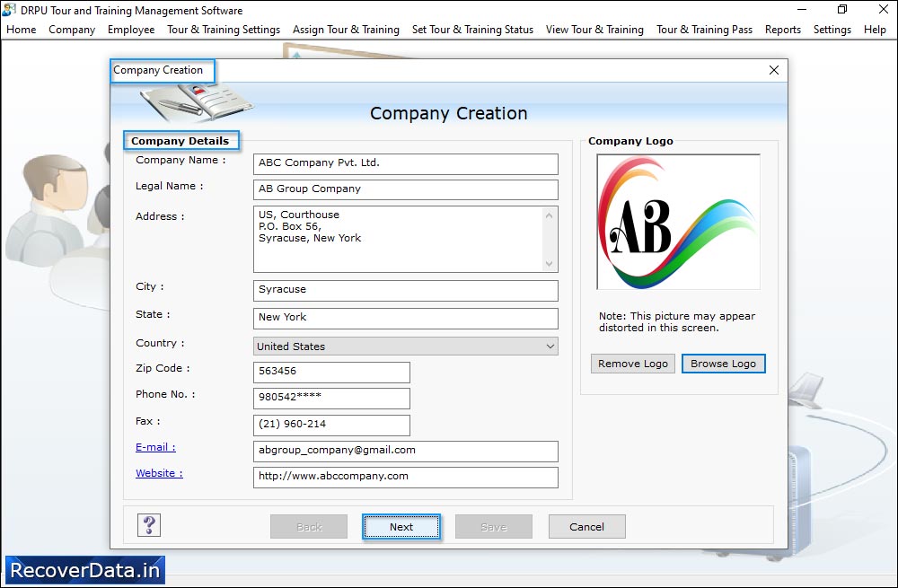Image resolution: width=898 pixels, height=588 pixels.
Task: Open the Reports menu
Action: 783,30
